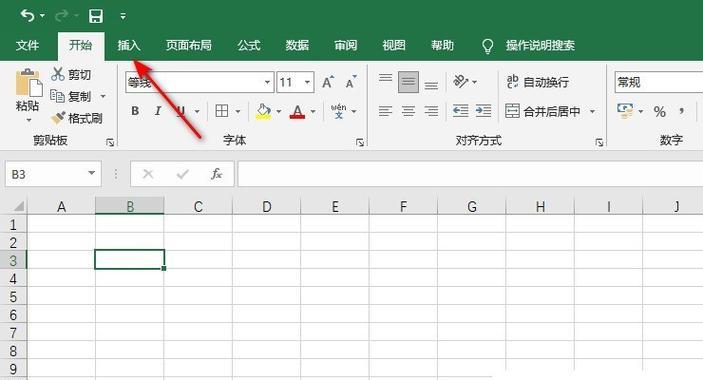703x380 pixels.
Task: Open the 审阅 review tab
Action: coord(346,45)
